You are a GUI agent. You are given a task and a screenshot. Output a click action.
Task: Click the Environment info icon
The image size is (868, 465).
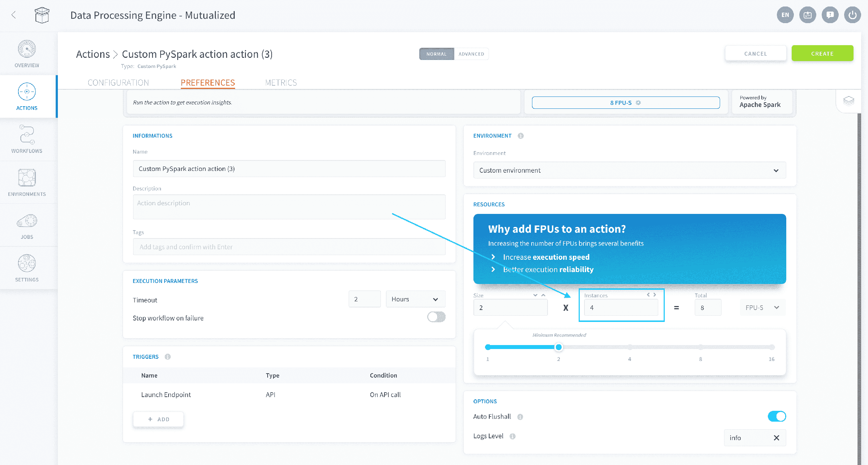click(x=520, y=136)
